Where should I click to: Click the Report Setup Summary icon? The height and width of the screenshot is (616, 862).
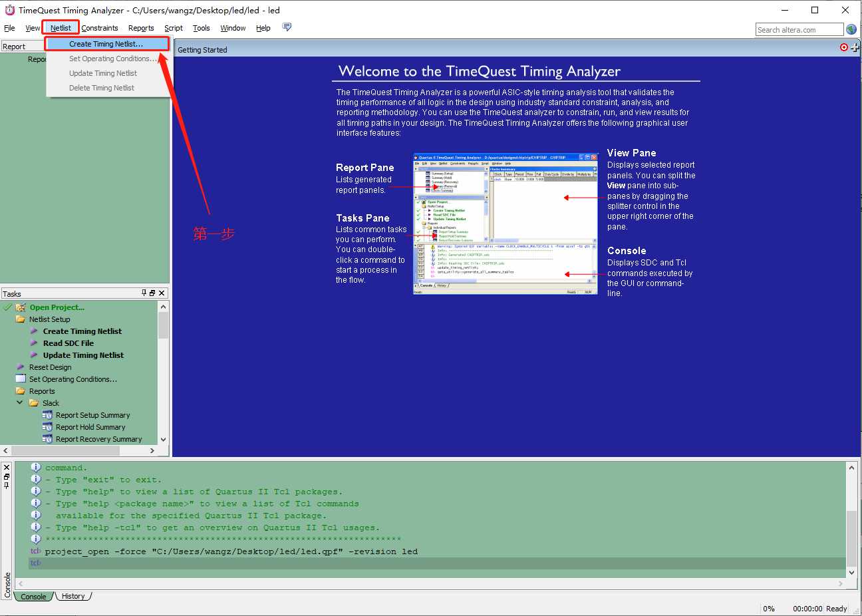click(x=47, y=415)
